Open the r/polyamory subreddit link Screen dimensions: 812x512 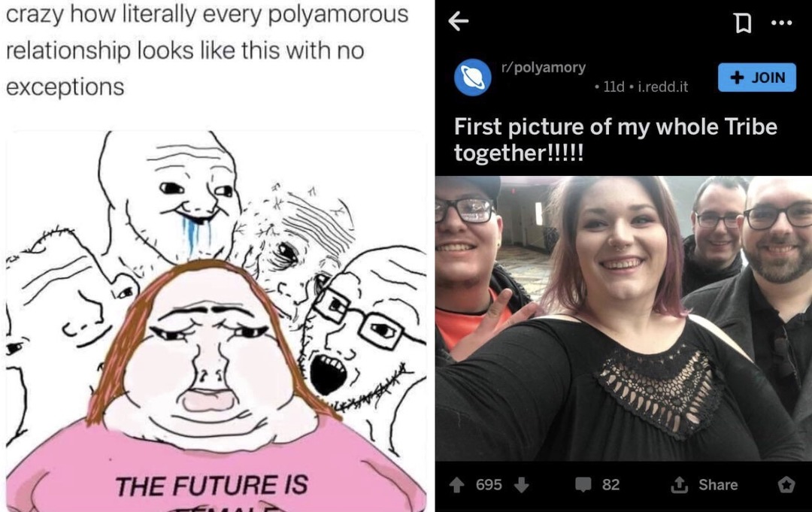[544, 68]
